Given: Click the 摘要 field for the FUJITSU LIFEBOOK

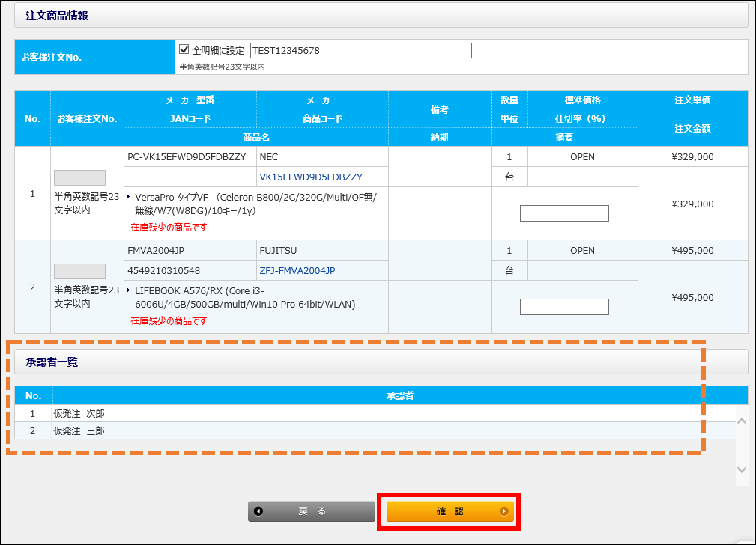Looking at the screenshot, I should pyautogui.click(x=564, y=307).
